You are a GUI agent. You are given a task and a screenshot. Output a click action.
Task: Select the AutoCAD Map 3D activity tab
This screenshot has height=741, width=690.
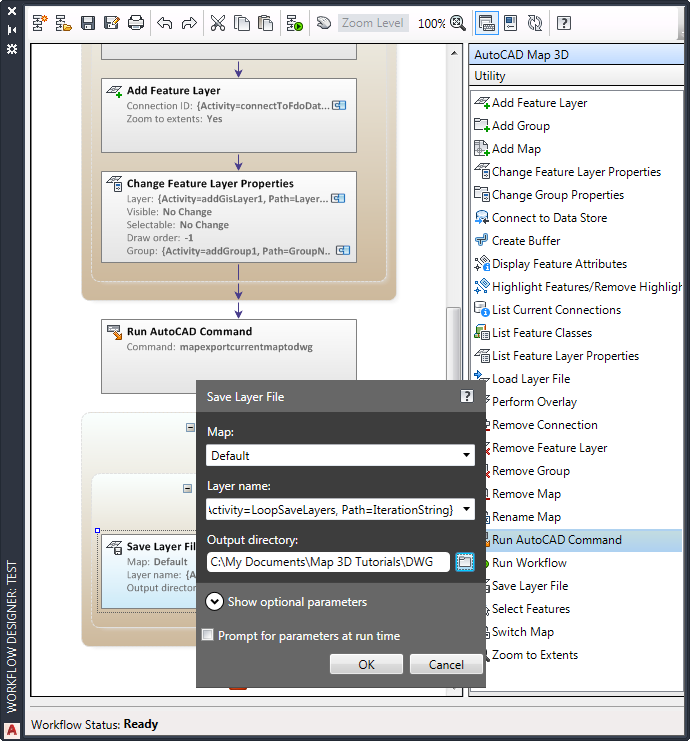578,55
